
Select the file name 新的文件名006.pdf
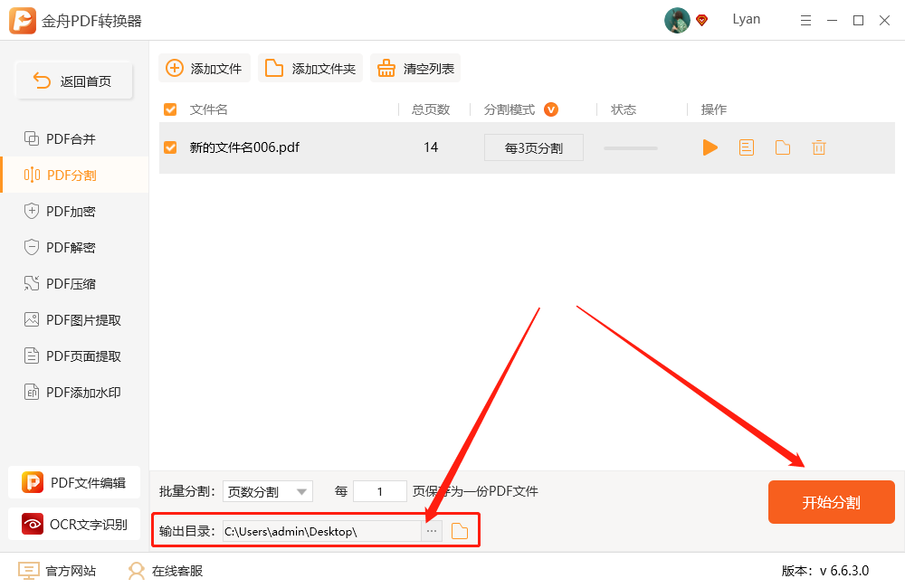[x=244, y=147]
